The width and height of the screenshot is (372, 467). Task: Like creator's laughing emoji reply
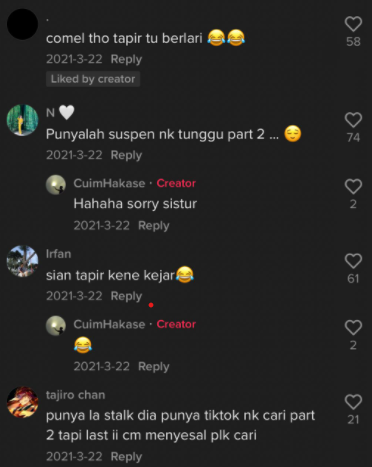[x=353, y=328]
